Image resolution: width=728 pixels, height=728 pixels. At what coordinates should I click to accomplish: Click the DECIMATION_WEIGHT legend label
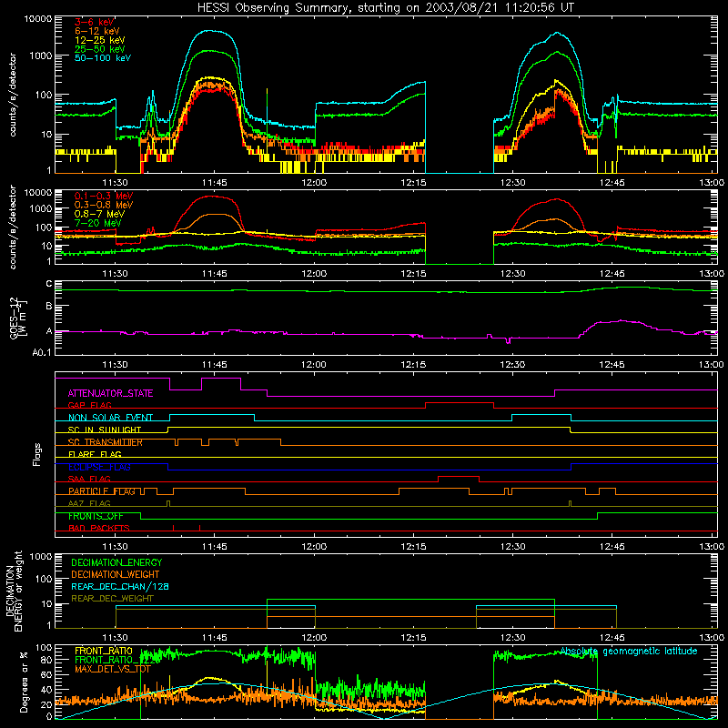point(116,574)
